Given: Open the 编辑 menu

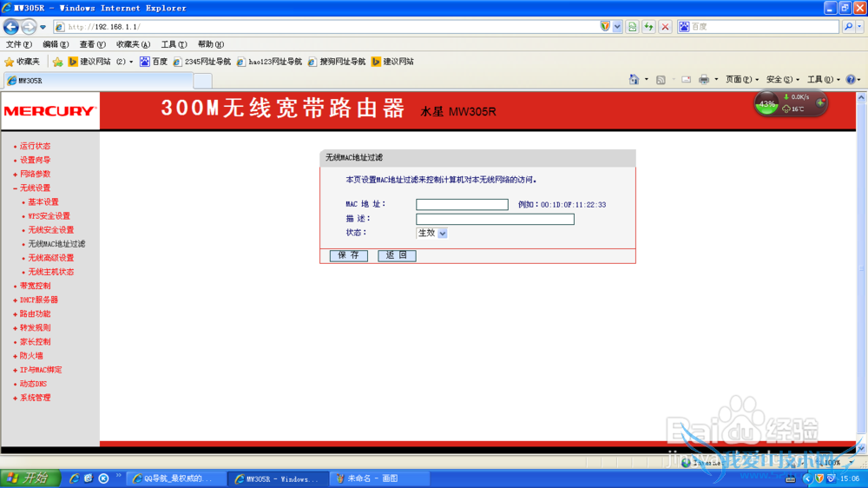Looking at the screenshot, I should click(56, 44).
